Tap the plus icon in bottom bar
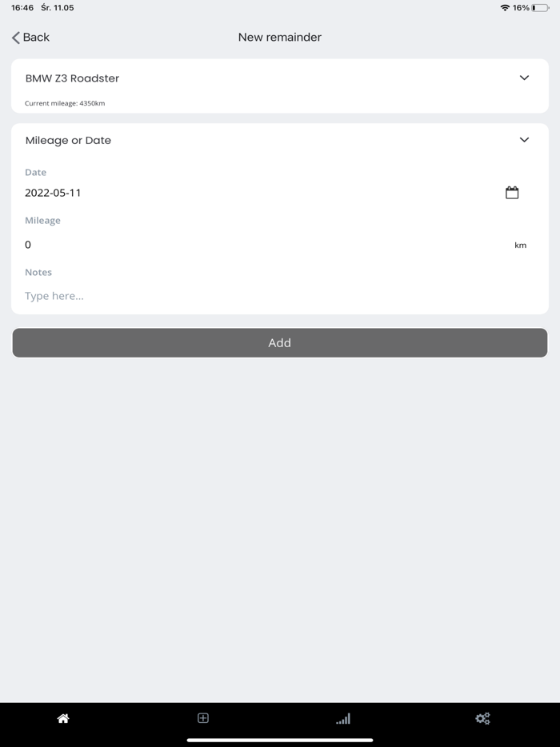This screenshot has width=560, height=747. (202, 717)
